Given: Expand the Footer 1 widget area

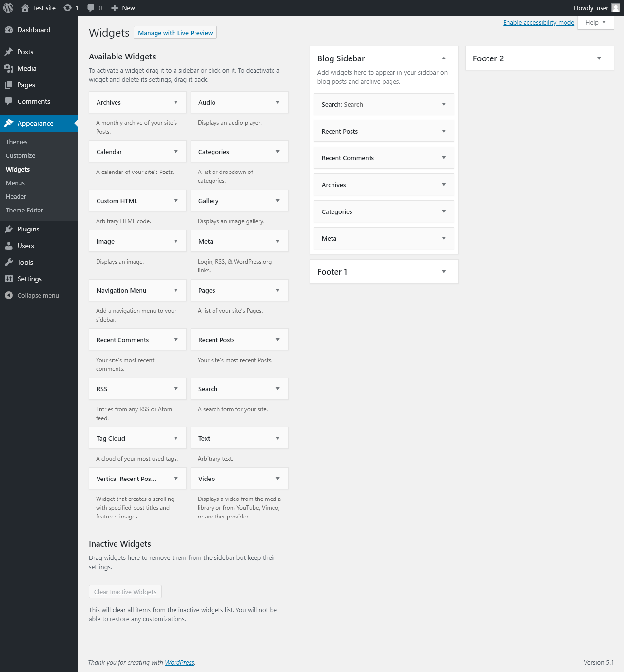Looking at the screenshot, I should pyautogui.click(x=444, y=272).
